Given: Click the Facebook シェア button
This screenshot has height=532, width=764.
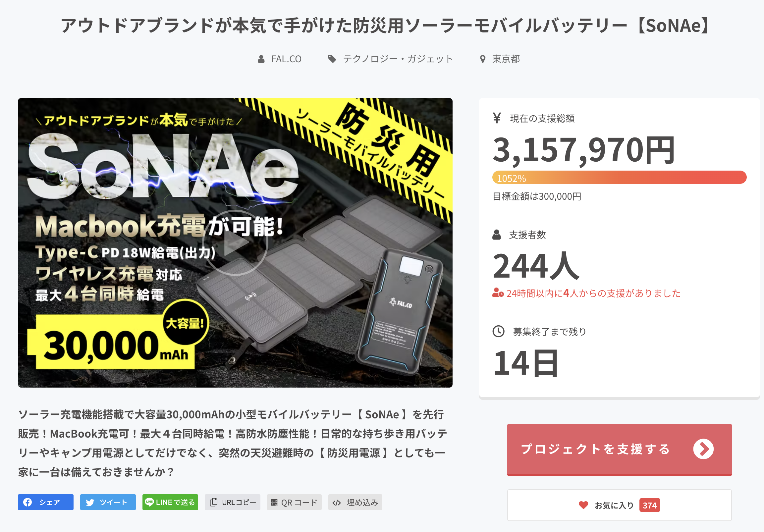Looking at the screenshot, I should click(46, 502).
